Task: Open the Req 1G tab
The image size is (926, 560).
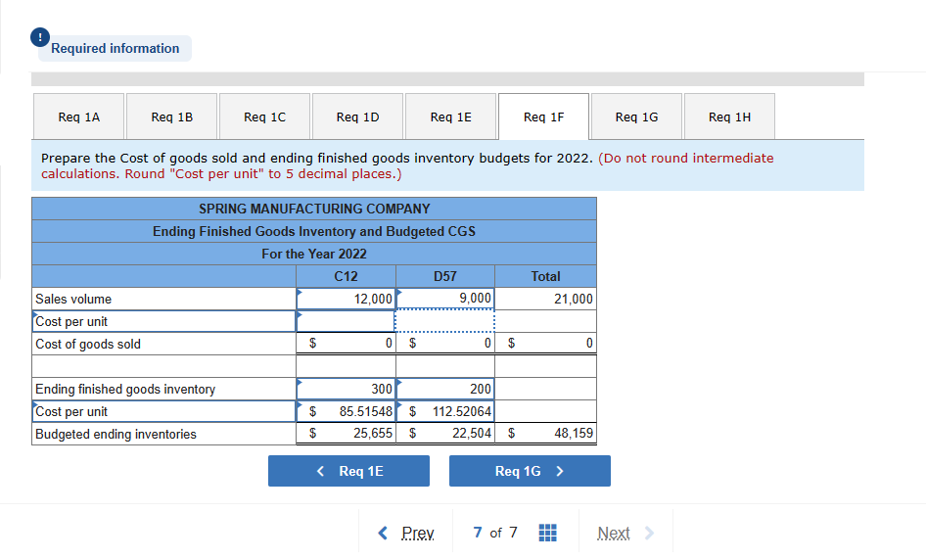Action: [636, 117]
